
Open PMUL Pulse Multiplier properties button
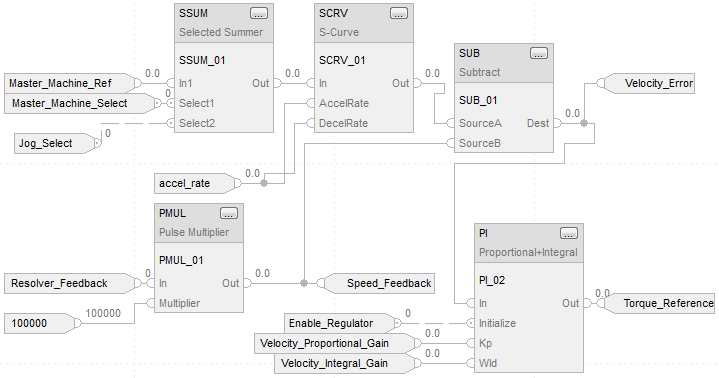[x=229, y=214]
